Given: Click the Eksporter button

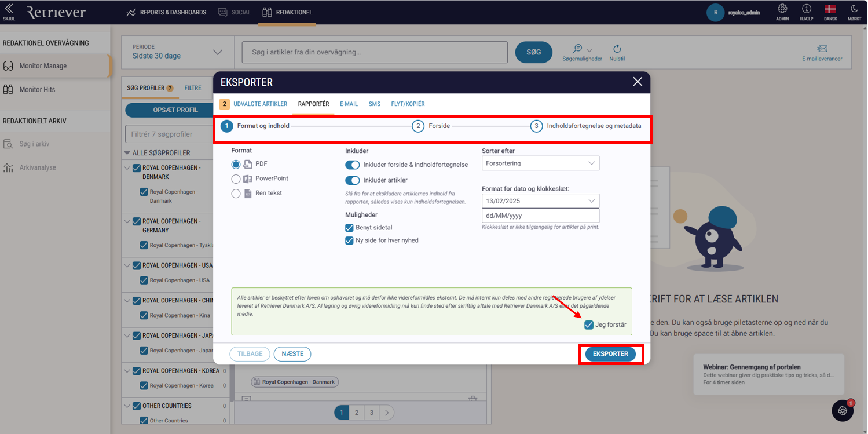Looking at the screenshot, I should click(x=610, y=353).
